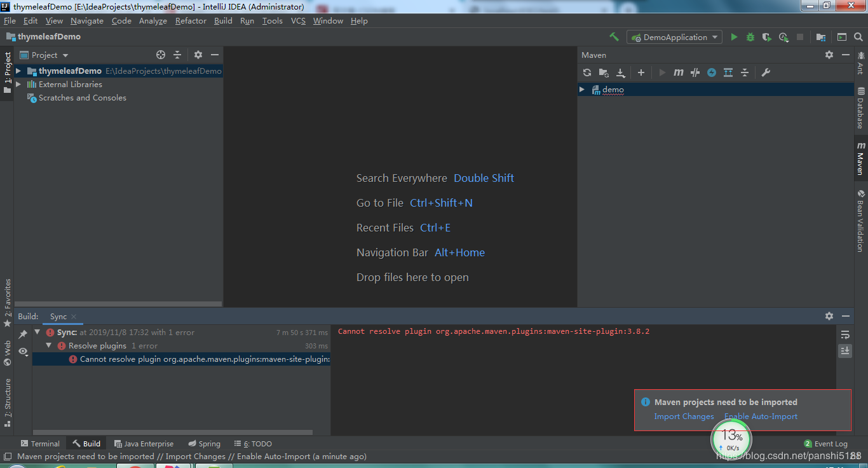Screen dimensions: 868x468
Task: Collapse all nodes in the Maven panel
Action: (x=745, y=72)
